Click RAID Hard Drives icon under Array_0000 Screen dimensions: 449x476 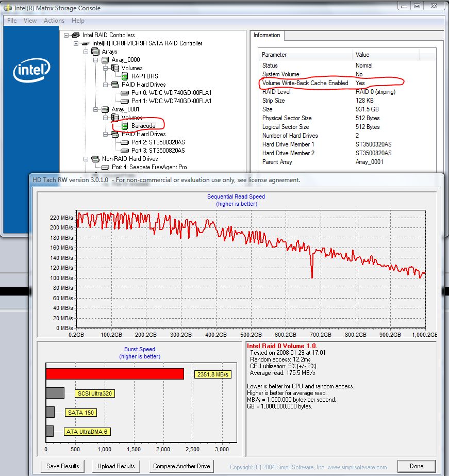coord(115,85)
